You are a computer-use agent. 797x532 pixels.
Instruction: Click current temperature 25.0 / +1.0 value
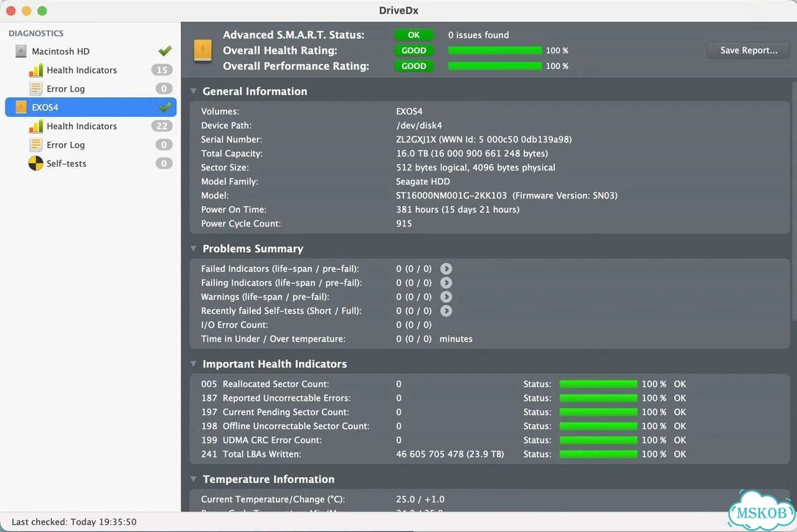click(x=420, y=499)
